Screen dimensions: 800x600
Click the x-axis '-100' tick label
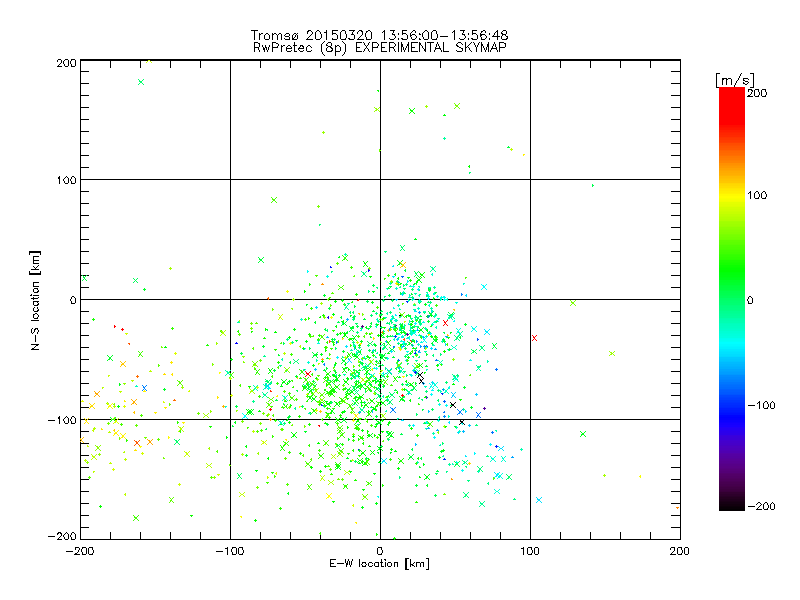pos(230,551)
